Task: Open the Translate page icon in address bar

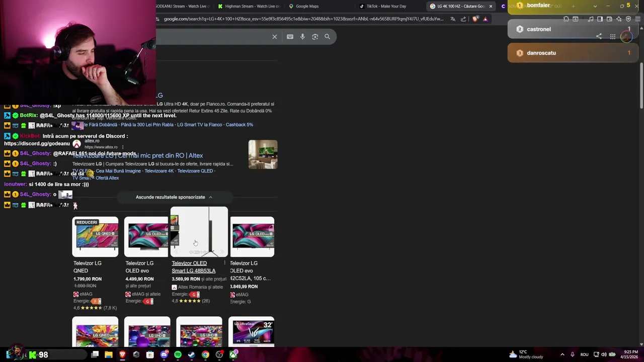Action: 453,19
